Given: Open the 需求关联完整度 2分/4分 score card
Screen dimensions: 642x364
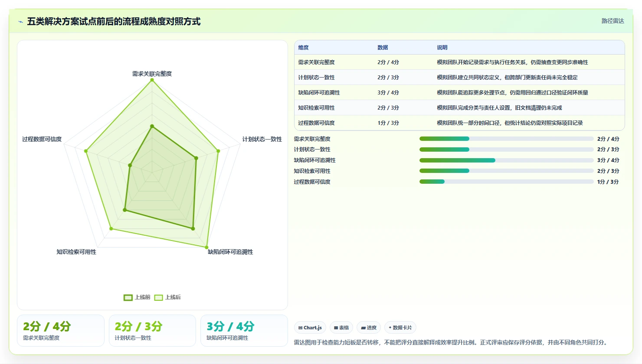Looking at the screenshot, I should pos(61,331).
